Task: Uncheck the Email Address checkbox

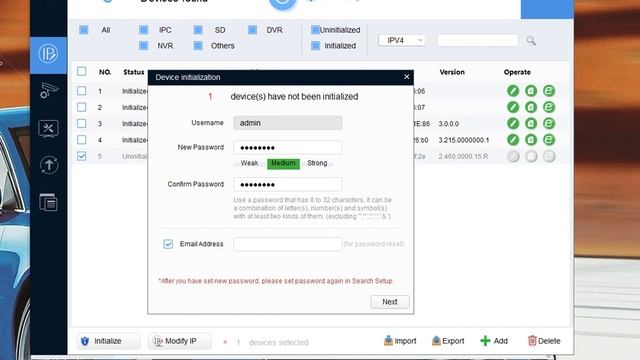Action: point(168,244)
